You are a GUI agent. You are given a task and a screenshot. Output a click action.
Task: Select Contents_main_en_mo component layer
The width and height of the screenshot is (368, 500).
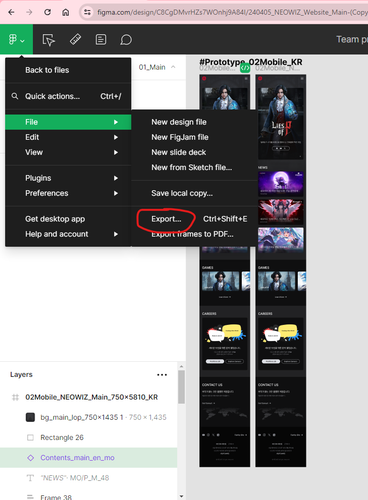tap(89, 458)
